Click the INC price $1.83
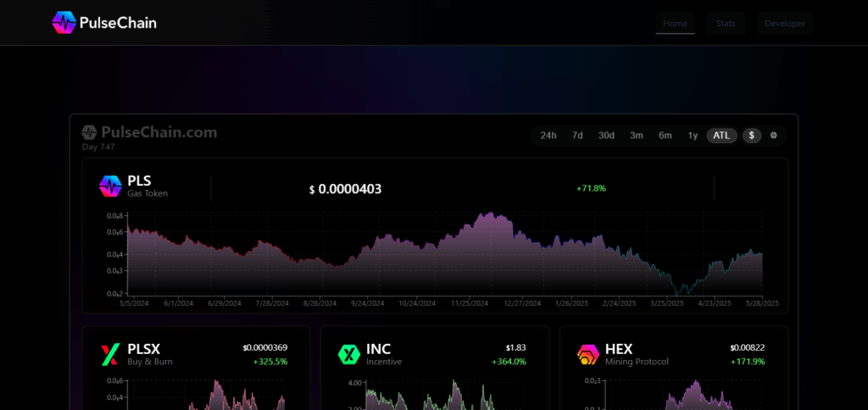868x410 pixels. 516,348
